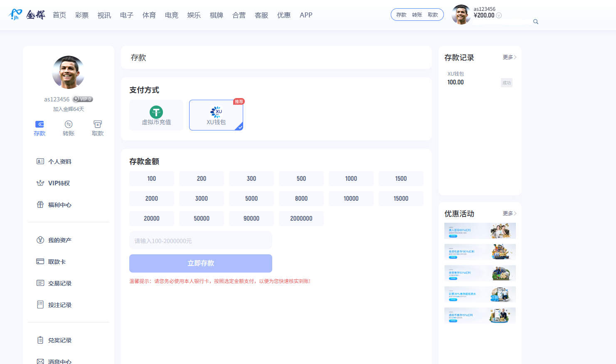Click the deposit amount input field
The width and height of the screenshot is (616, 364).
point(201,241)
